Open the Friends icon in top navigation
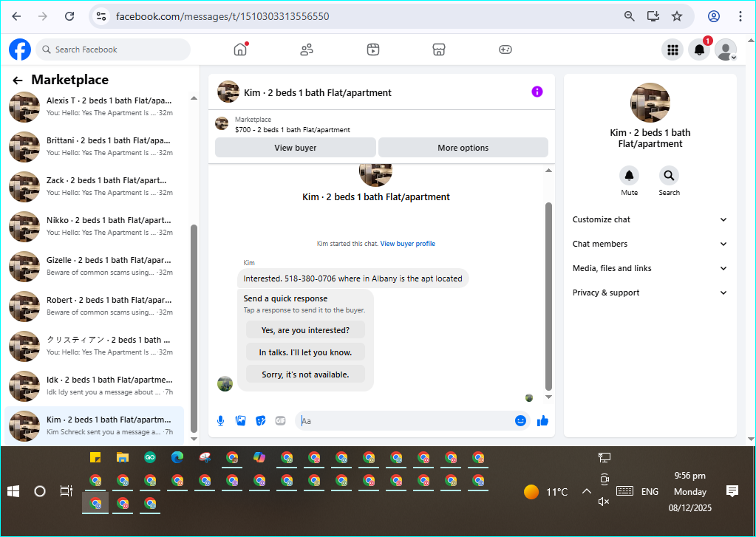Image resolution: width=756 pixels, height=537 pixels. [307, 49]
